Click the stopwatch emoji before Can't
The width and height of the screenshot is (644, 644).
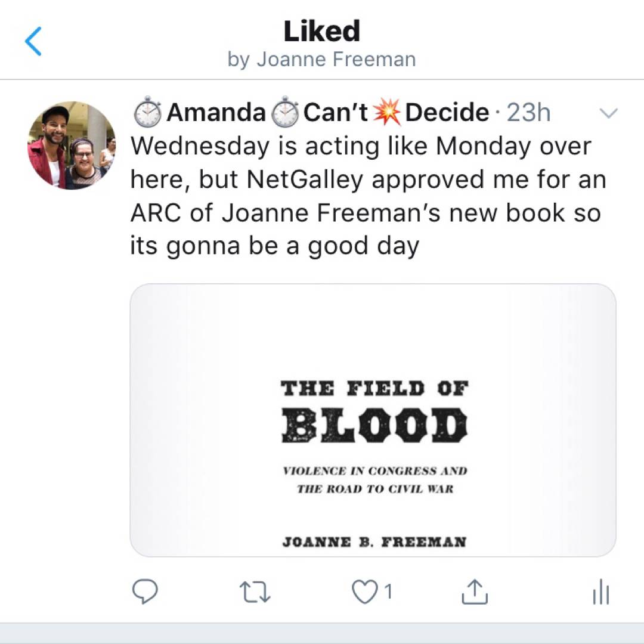[x=286, y=113]
